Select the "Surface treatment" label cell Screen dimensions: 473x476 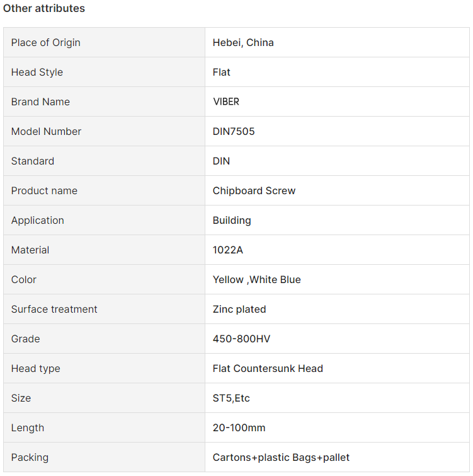[x=104, y=309]
